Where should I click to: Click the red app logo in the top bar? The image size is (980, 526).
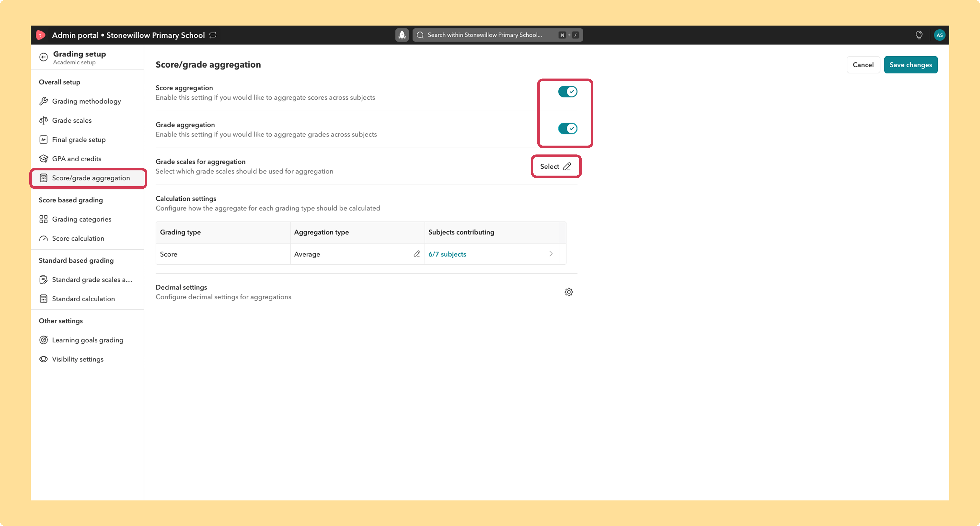(x=40, y=35)
